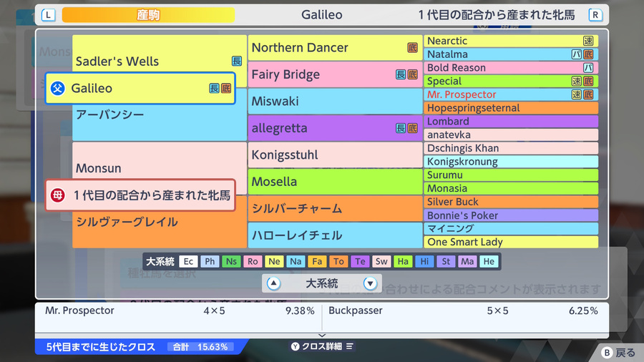The image size is (644, 362).
Task: Expand the cross list chevron
Action: (x=322, y=336)
